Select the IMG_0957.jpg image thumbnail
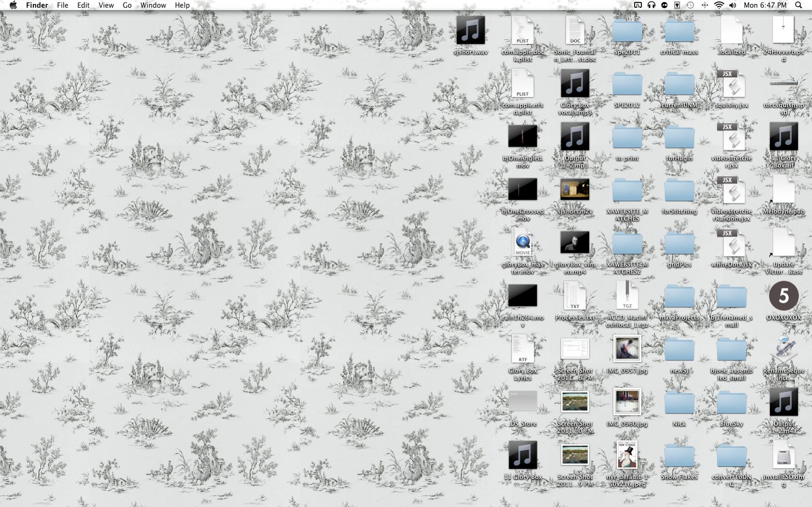The height and width of the screenshot is (507, 812). tap(627, 349)
